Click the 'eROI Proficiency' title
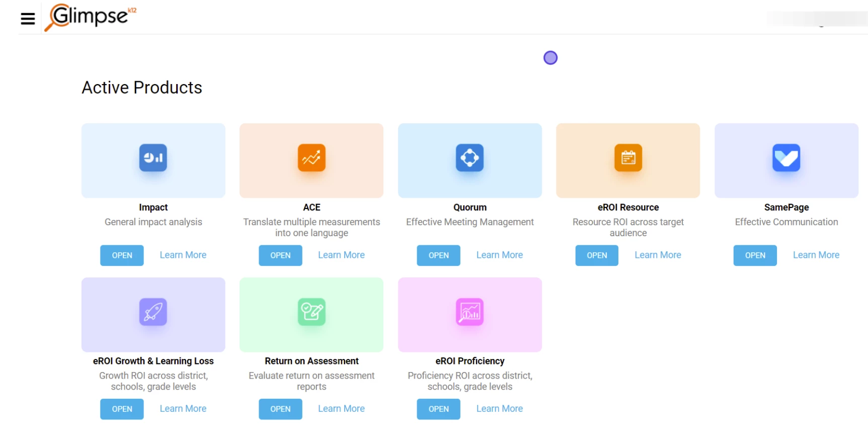Viewport: 868px width, 431px height. coord(469,361)
